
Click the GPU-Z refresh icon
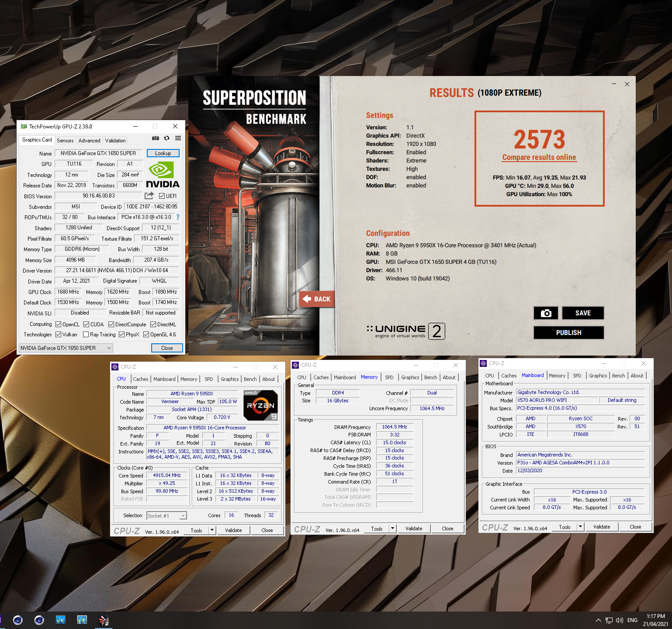point(166,138)
